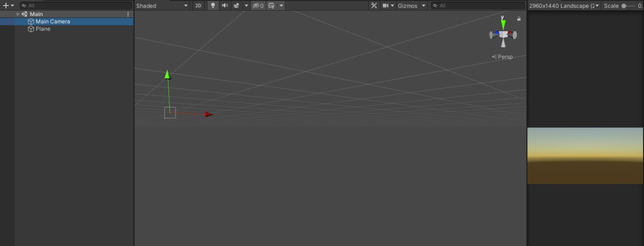Toggle Gizmos button

(x=408, y=6)
